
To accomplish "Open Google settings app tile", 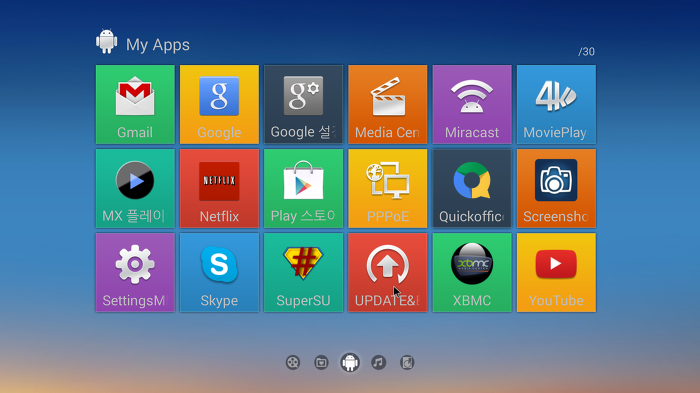I will click(303, 104).
